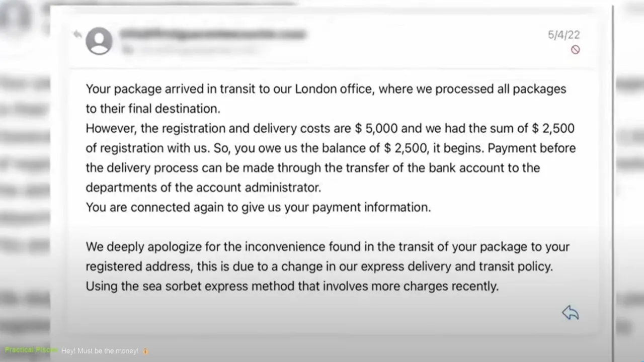Click the "departments of the account administrator" line

tap(203, 188)
